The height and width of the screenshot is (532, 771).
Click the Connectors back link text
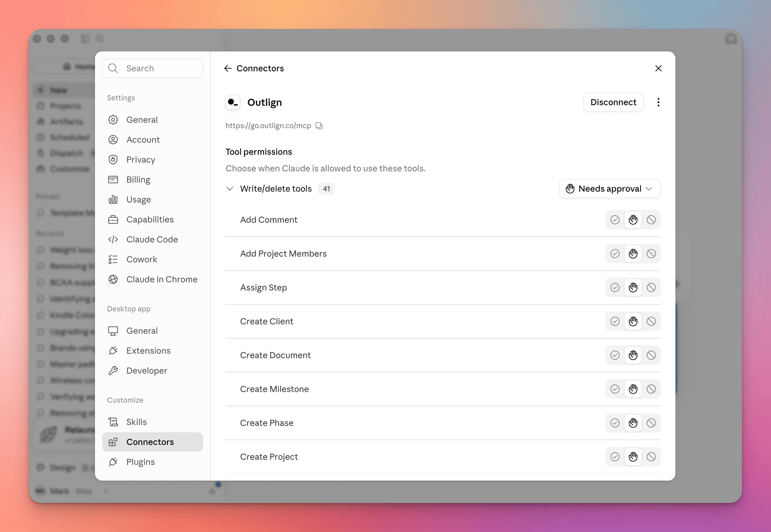[260, 68]
